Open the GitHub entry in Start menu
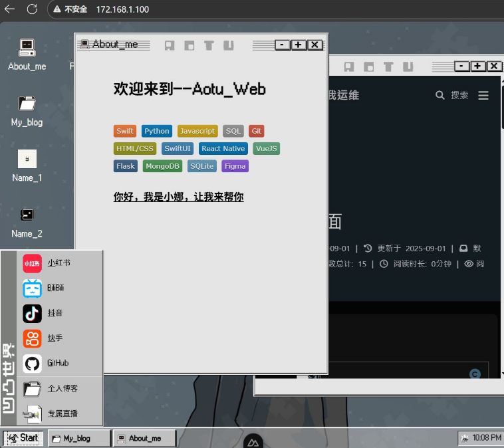The width and height of the screenshot is (504, 448). (57, 364)
